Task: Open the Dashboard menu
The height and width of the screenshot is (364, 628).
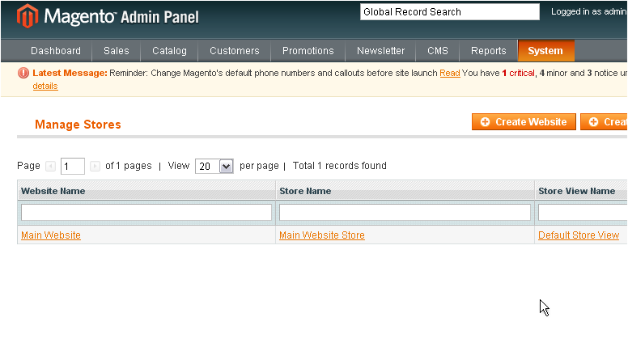Action: (56, 51)
